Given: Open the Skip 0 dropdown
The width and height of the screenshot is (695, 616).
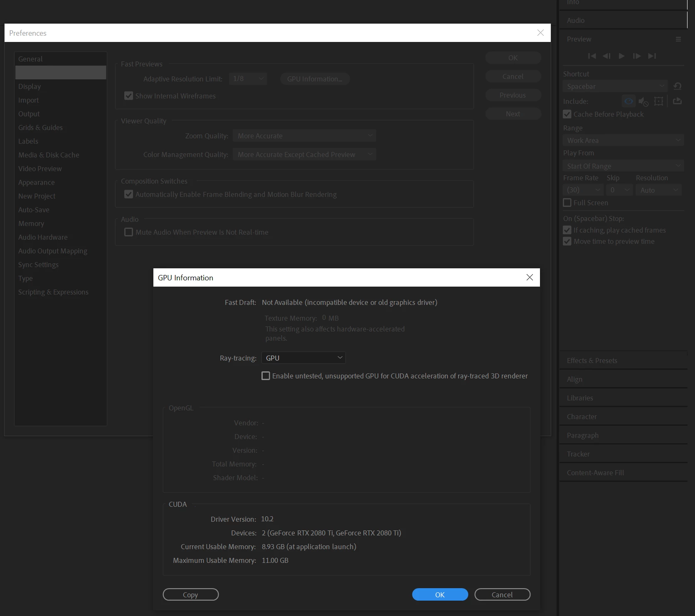Looking at the screenshot, I should point(619,190).
